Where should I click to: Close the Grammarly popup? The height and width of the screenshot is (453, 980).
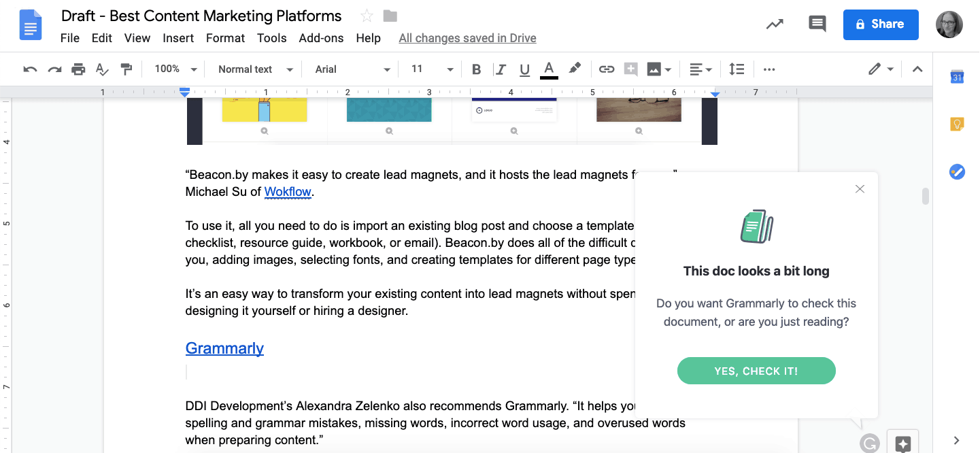point(860,189)
